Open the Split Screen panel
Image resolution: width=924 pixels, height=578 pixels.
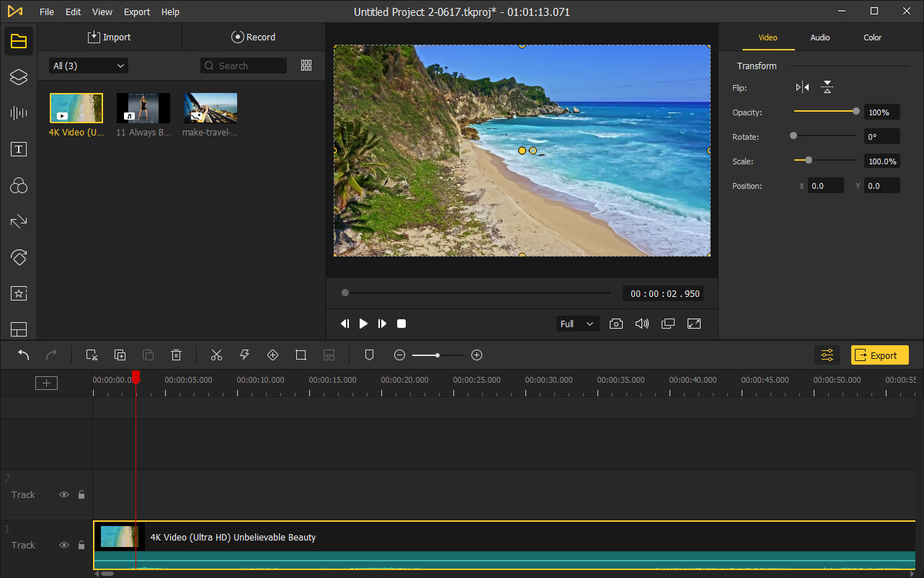18,329
